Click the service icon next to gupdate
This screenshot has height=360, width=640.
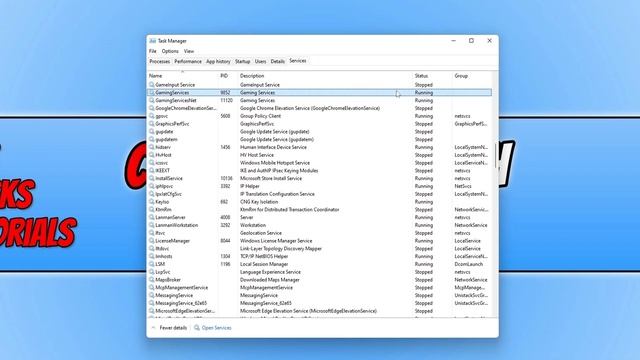click(152, 131)
